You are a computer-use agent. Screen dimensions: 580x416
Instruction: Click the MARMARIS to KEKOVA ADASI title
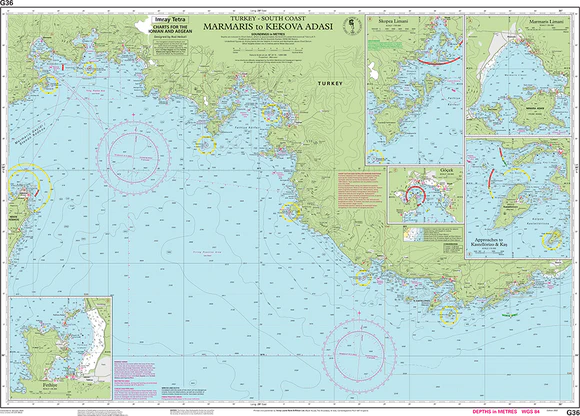click(268, 27)
